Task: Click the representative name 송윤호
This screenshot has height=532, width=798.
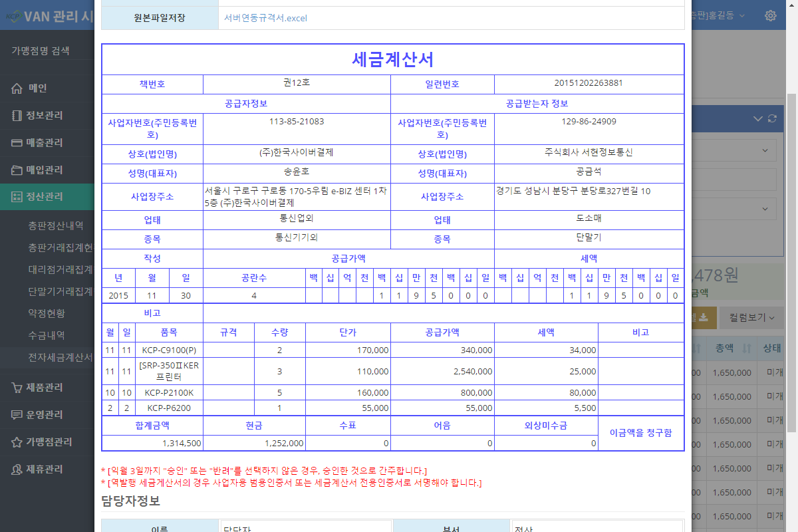Action: pyautogui.click(x=297, y=172)
